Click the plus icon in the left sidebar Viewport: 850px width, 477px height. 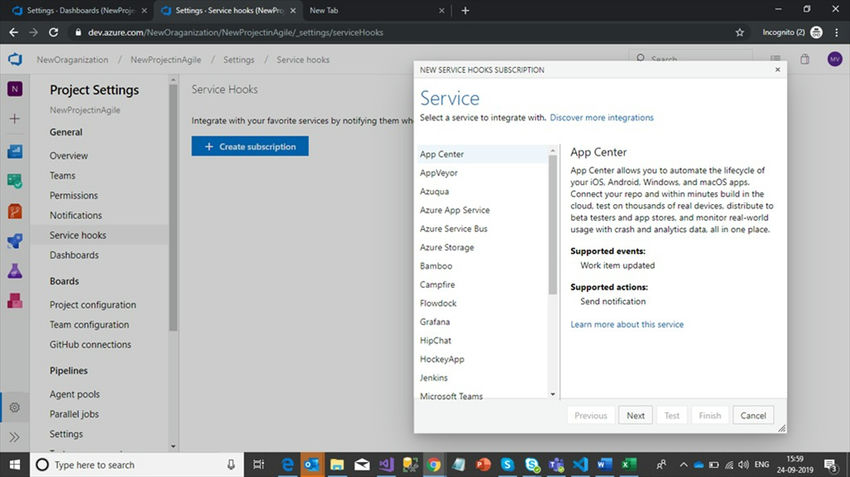pyautogui.click(x=15, y=119)
